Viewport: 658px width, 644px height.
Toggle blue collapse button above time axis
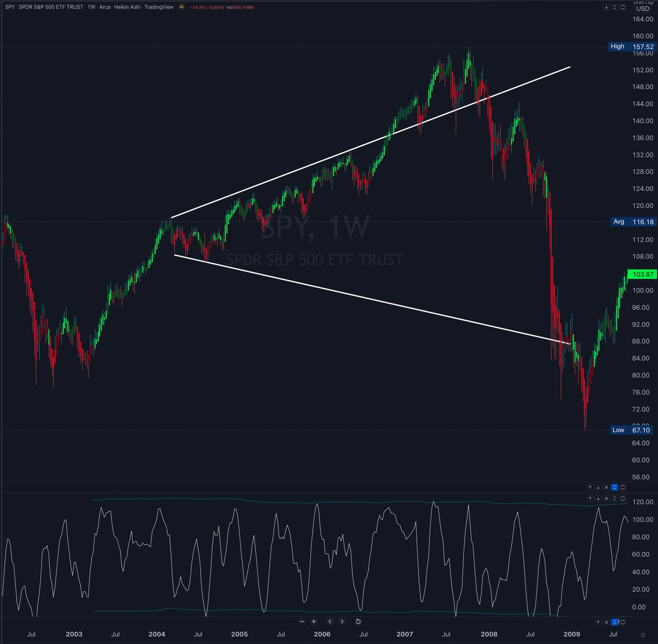point(614,622)
